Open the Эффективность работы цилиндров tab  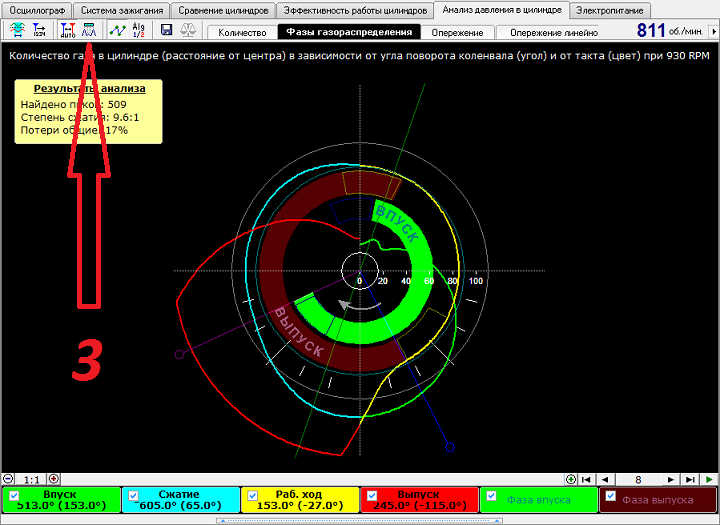[355, 10]
